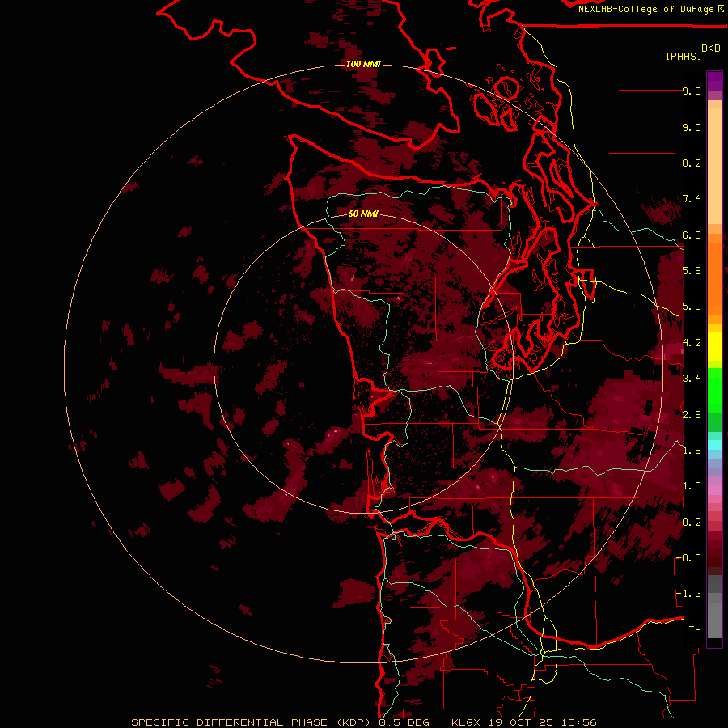Click the 100 NMI range ring label
Viewport: 728px width, 728px height.
click(363, 64)
